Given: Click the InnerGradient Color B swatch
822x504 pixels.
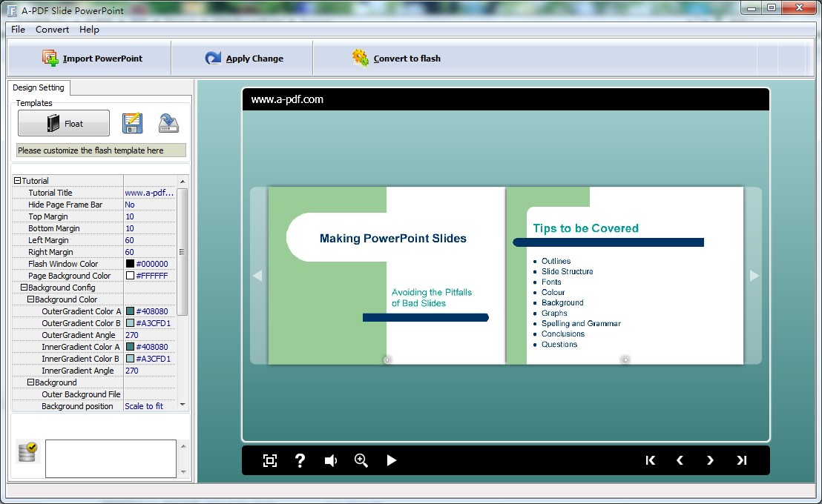Looking at the screenshot, I should click(x=130, y=359).
